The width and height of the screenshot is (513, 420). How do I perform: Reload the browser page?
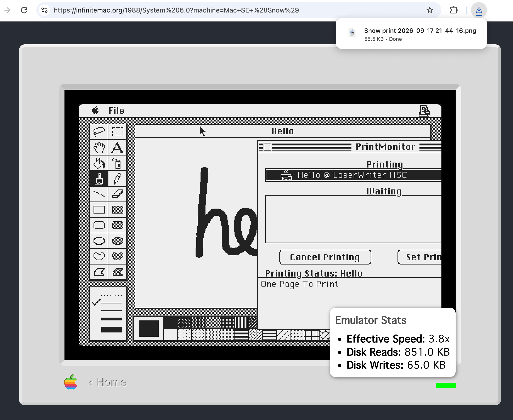pos(24,10)
